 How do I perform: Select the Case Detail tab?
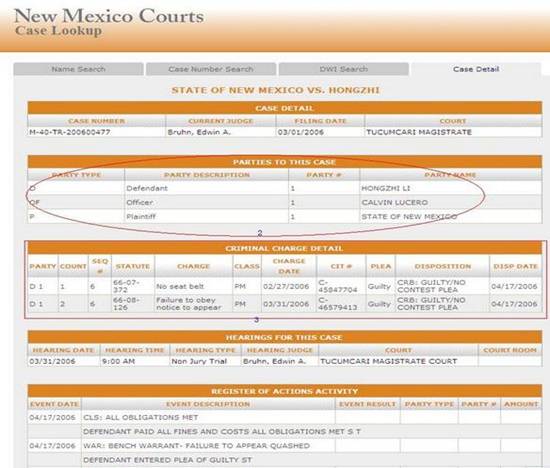pyautogui.click(x=476, y=69)
